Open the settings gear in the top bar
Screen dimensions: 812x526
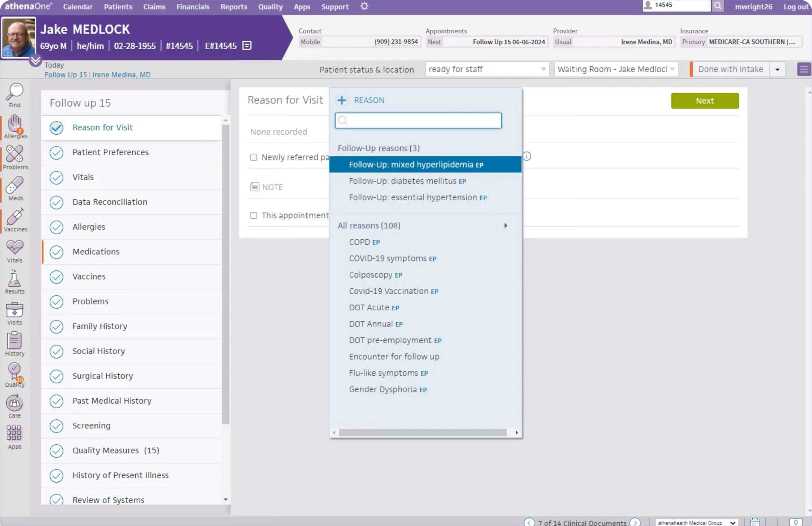[364, 6]
